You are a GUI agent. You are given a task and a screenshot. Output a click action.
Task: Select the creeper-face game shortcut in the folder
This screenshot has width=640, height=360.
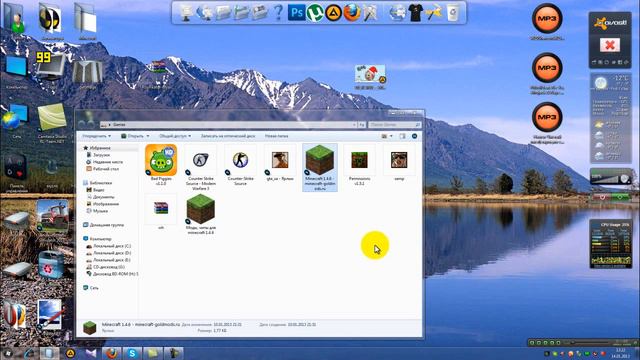359,165
